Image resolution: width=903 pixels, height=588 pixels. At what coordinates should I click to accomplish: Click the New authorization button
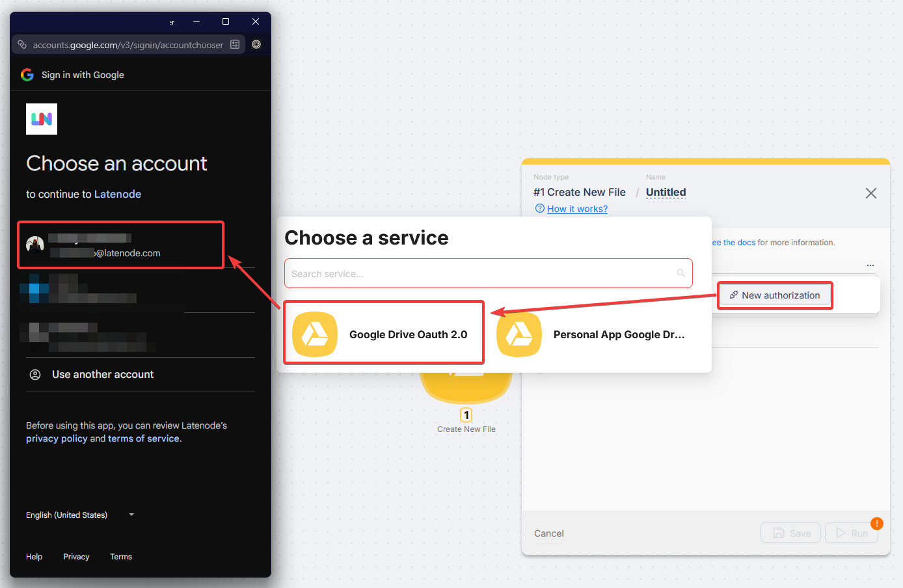[775, 295]
